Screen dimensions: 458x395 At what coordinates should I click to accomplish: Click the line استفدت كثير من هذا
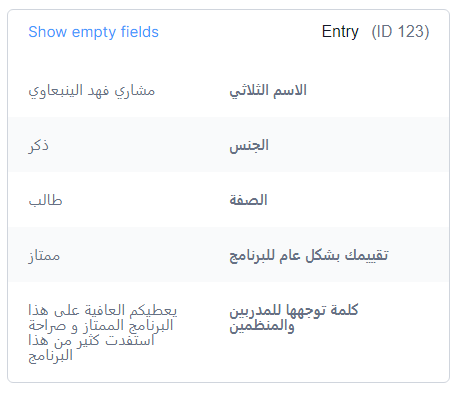tap(91, 341)
